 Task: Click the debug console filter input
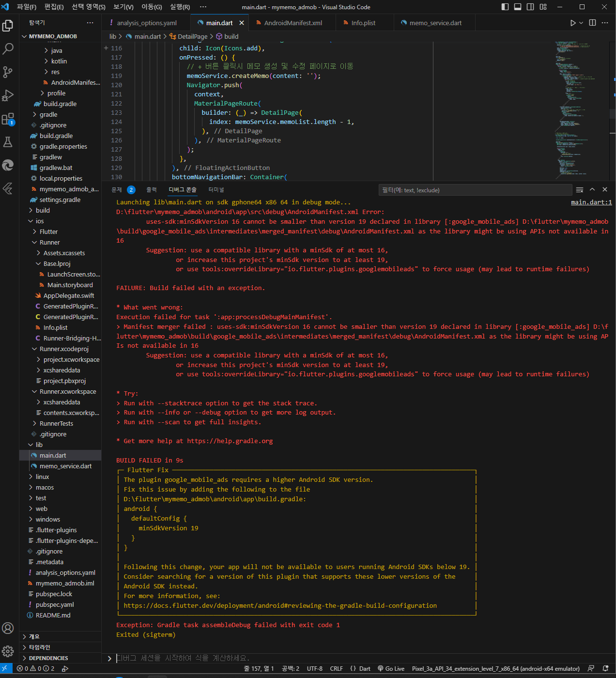point(475,190)
